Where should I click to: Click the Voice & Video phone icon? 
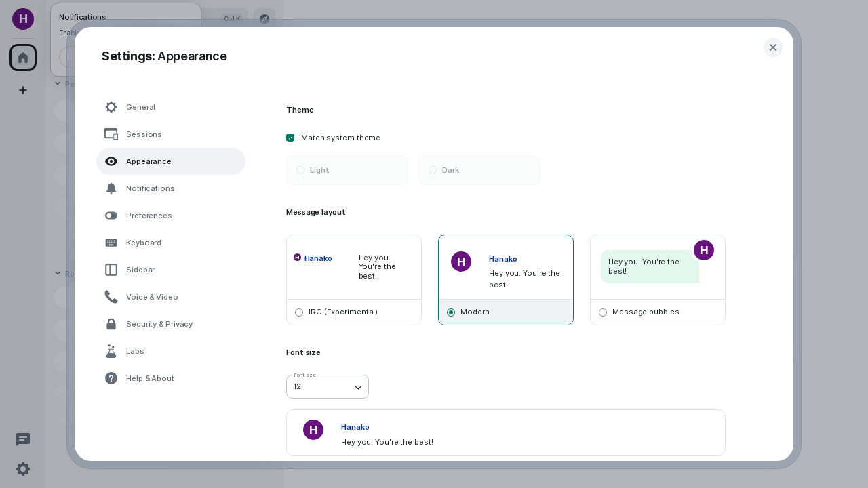pyautogui.click(x=111, y=297)
